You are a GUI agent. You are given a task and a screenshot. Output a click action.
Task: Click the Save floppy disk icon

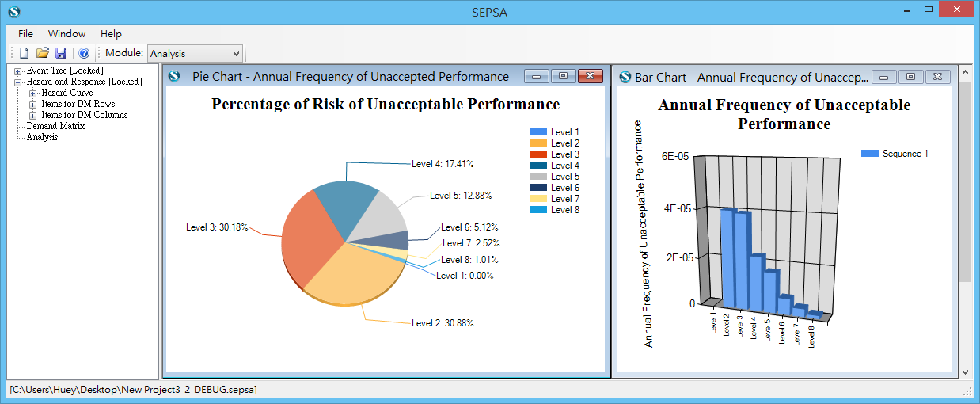61,53
